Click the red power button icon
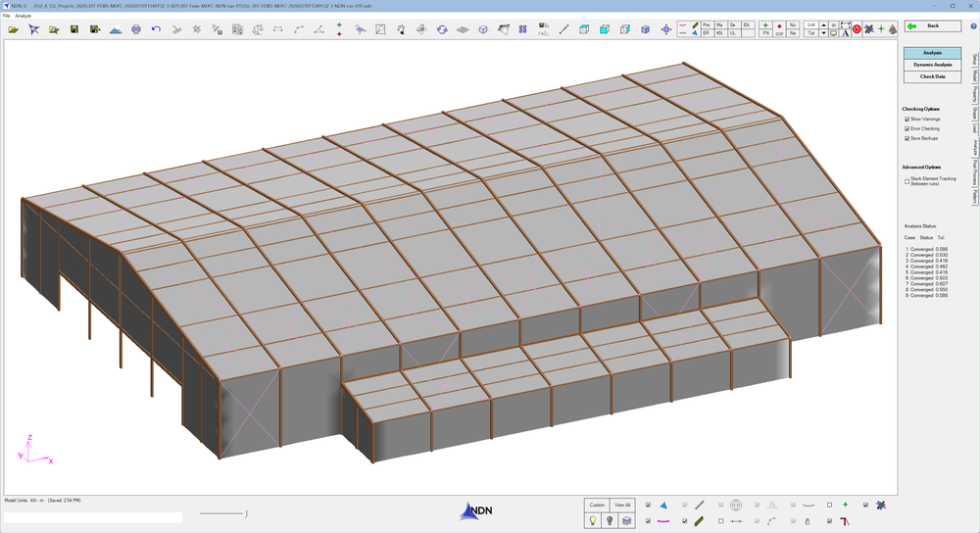 point(857,28)
